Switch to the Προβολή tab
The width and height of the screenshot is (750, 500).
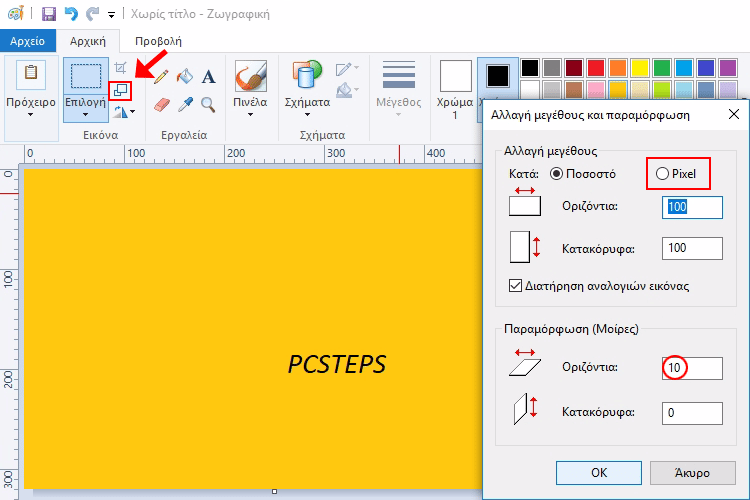coord(158,41)
